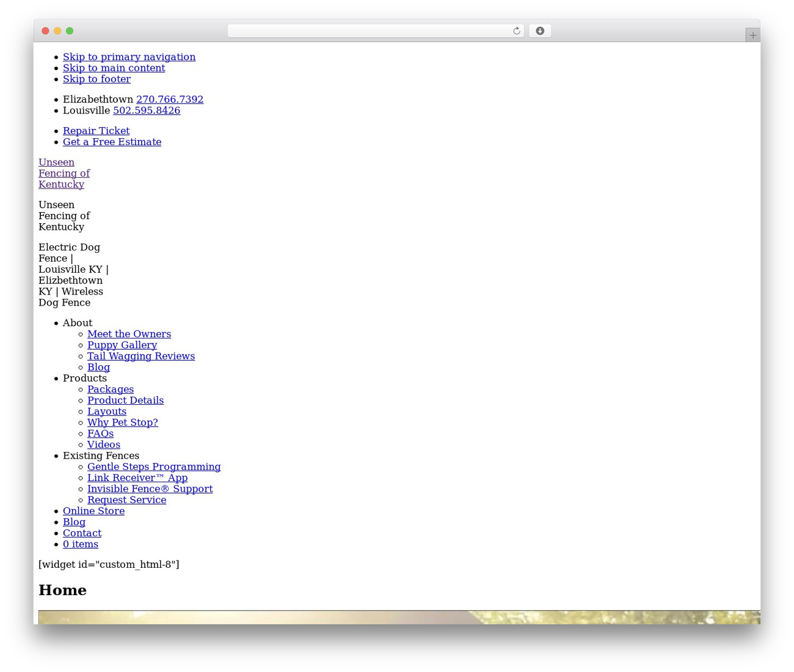Follow the Skip to footer link
This screenshot has height=672, width=794.
[x=97, y=79]
